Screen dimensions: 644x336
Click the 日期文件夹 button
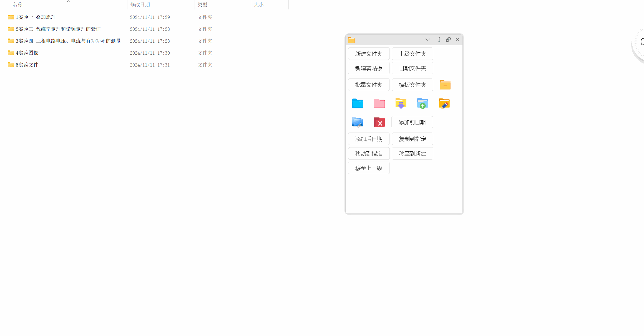click(412, 68)
